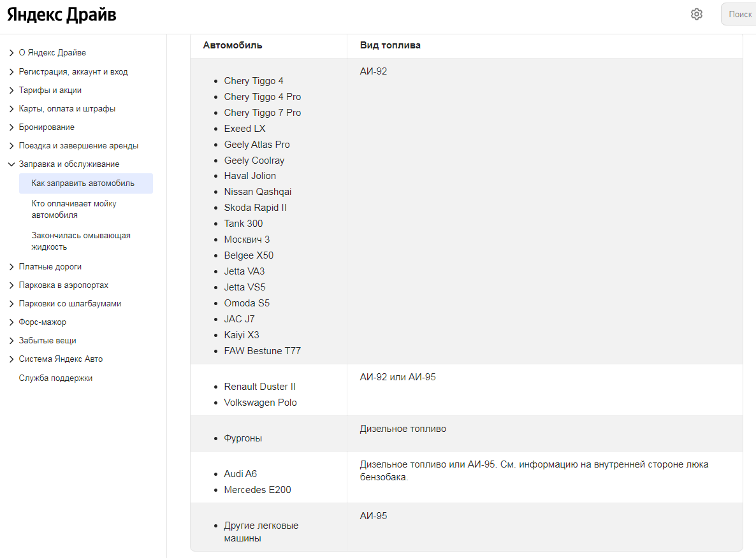
Task: Open Поездка и завершение аренды section
Action: coord(78,145)
